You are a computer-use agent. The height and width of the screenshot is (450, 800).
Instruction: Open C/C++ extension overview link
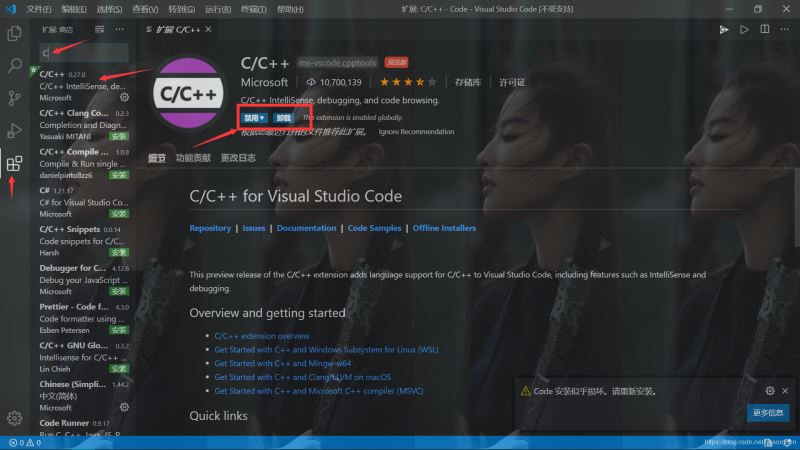tap(262, 336)
